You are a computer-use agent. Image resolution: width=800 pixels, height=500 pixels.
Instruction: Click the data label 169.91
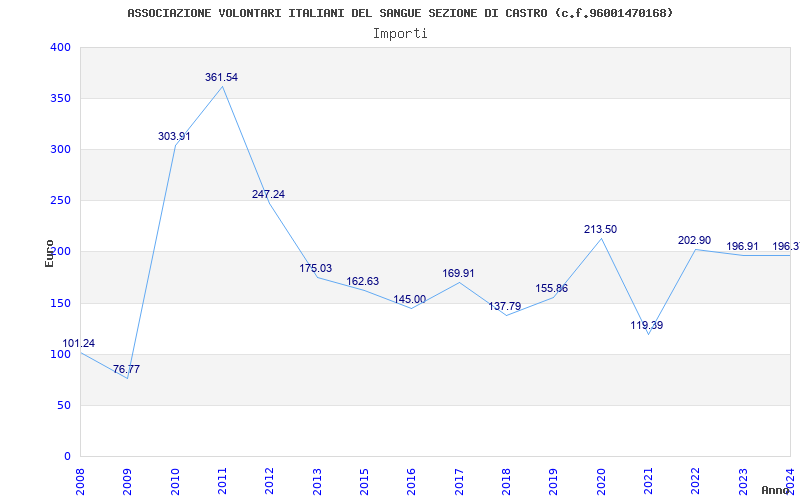[x=458, y=273]
